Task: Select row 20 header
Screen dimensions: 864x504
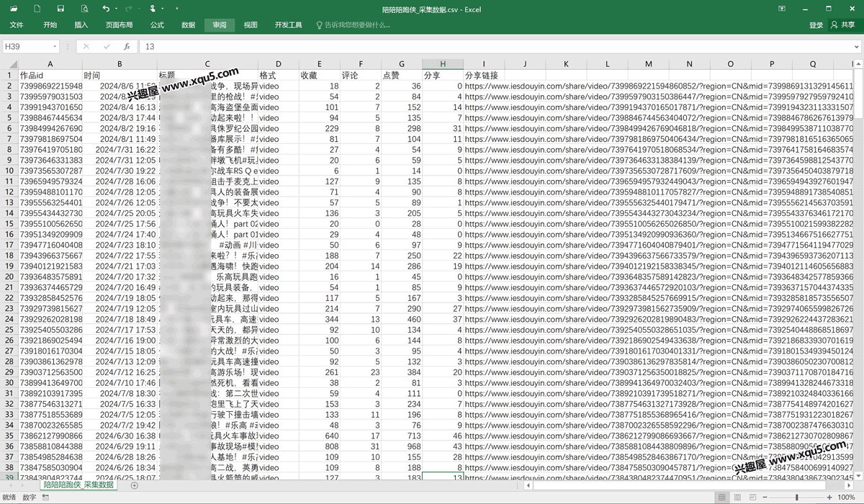Action: [9, 276]
